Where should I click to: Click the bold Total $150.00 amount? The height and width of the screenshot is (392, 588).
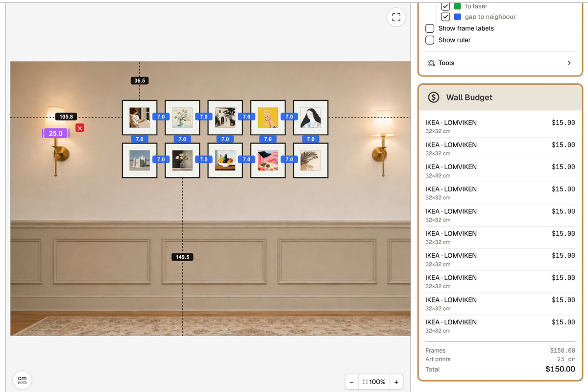point(560,369)
